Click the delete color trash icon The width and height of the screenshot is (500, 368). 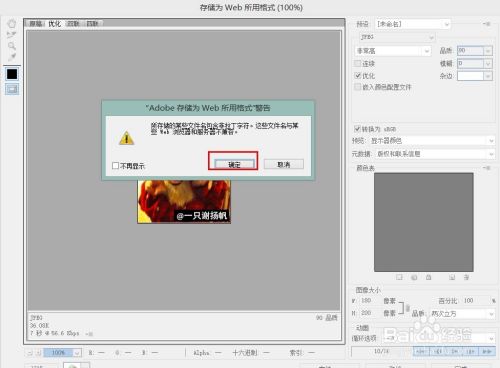tap(467, 277)
